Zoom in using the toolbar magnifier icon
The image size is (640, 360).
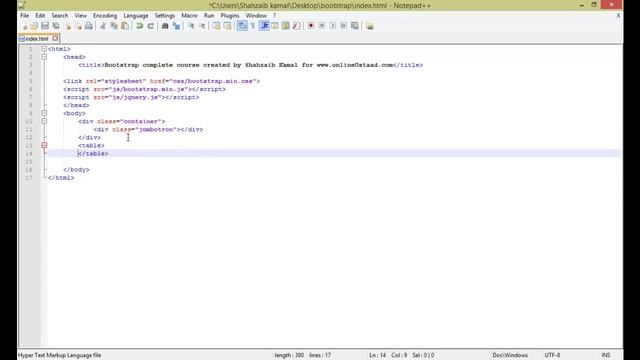(191, 26)
